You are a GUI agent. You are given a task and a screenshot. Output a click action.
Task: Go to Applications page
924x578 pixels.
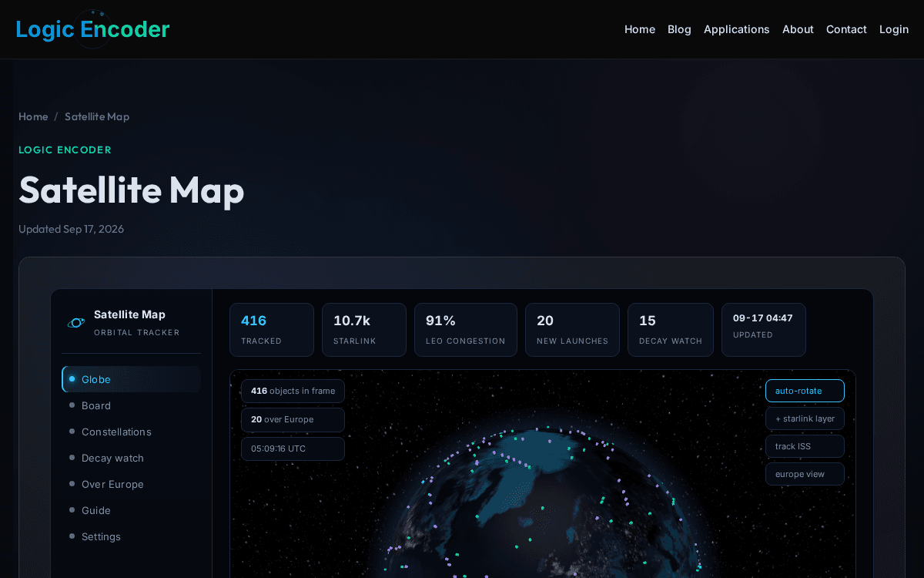[x=736, y=29]
